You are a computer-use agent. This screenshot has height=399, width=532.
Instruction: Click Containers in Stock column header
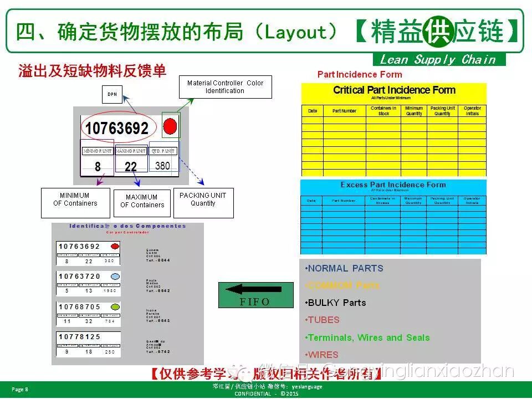[383, 111]
